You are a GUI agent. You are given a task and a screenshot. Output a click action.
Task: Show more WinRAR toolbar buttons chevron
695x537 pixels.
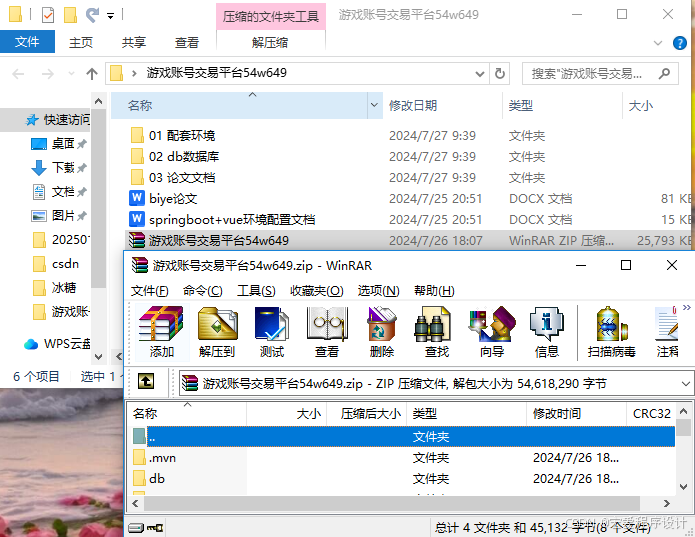point(687,307)
